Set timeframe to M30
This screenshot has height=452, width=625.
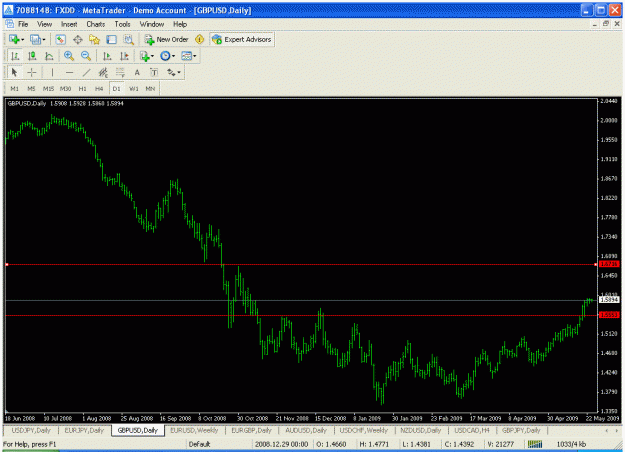[x=65, y=88]
